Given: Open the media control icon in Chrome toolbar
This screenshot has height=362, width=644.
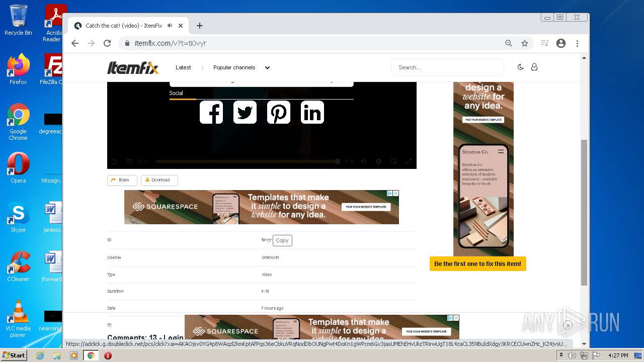Looking at the screenshot, I should 544,43.
